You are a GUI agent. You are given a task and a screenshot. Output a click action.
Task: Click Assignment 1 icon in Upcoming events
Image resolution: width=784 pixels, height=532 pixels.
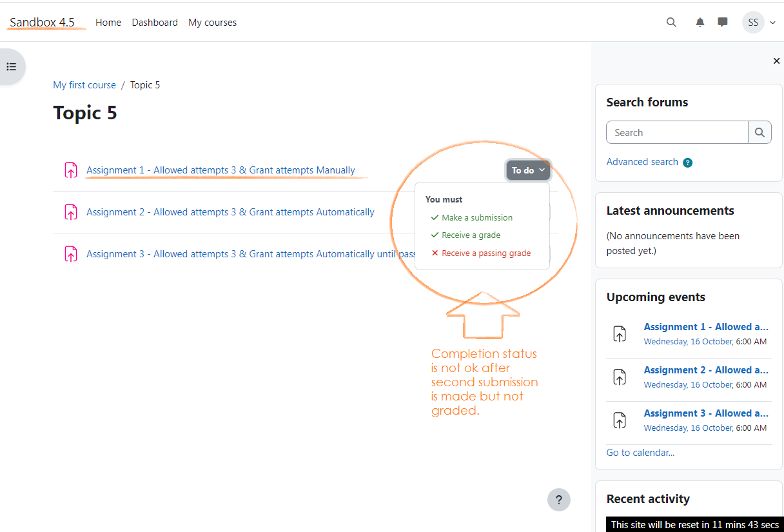619,333
